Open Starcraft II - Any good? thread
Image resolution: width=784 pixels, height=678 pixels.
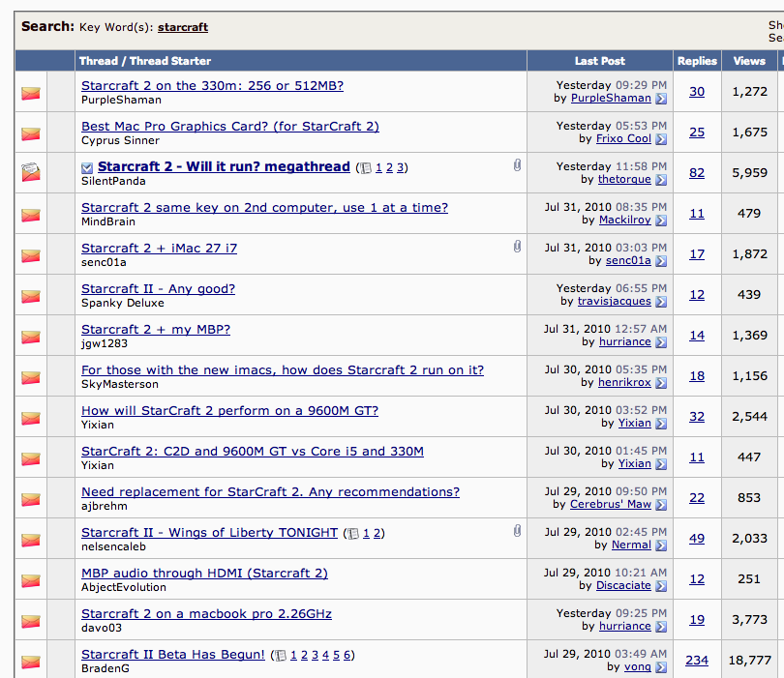(158, 289)
